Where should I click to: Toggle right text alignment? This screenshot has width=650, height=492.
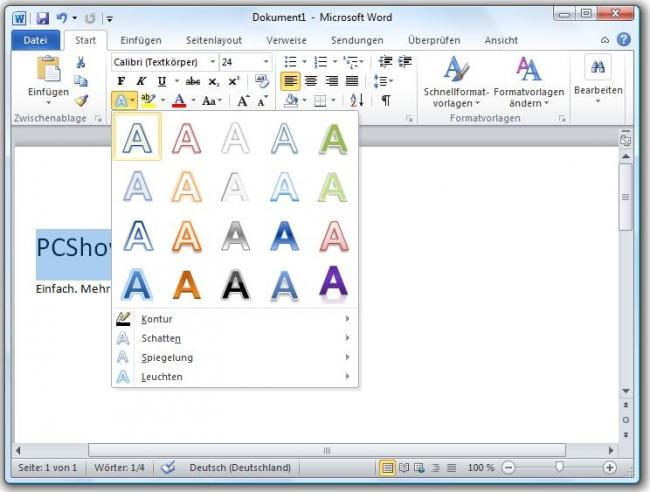point(331,81)
